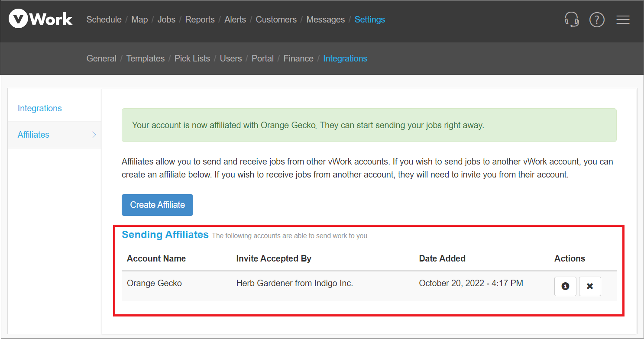644x339 pixels.
Task: Click the Invite Accepted By column header
Action: pos(274,258)
